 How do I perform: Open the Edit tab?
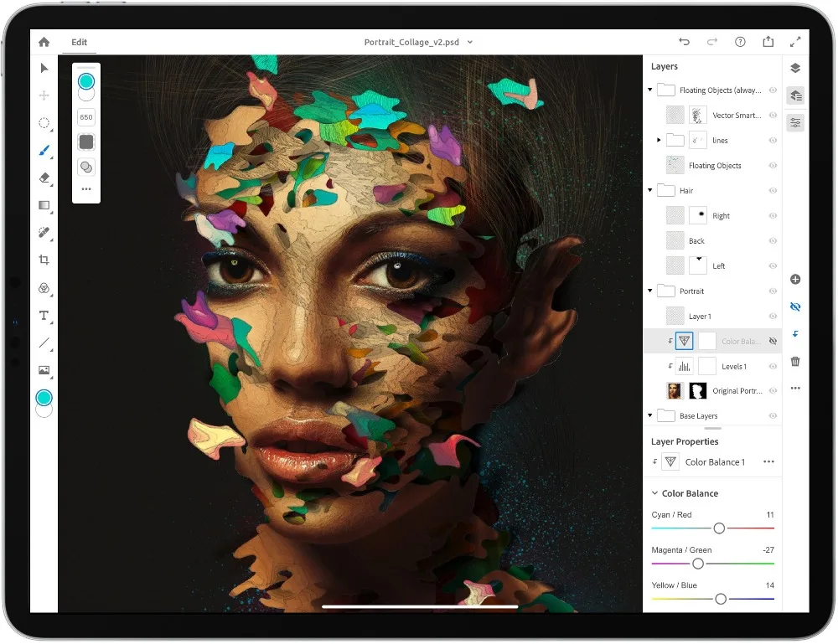tap(79, 42)
